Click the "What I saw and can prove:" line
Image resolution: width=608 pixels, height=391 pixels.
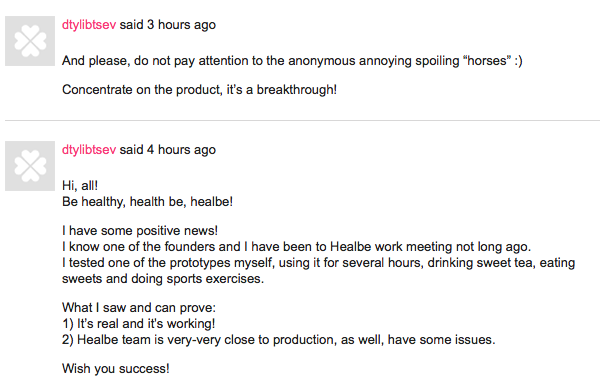(138, 308)
